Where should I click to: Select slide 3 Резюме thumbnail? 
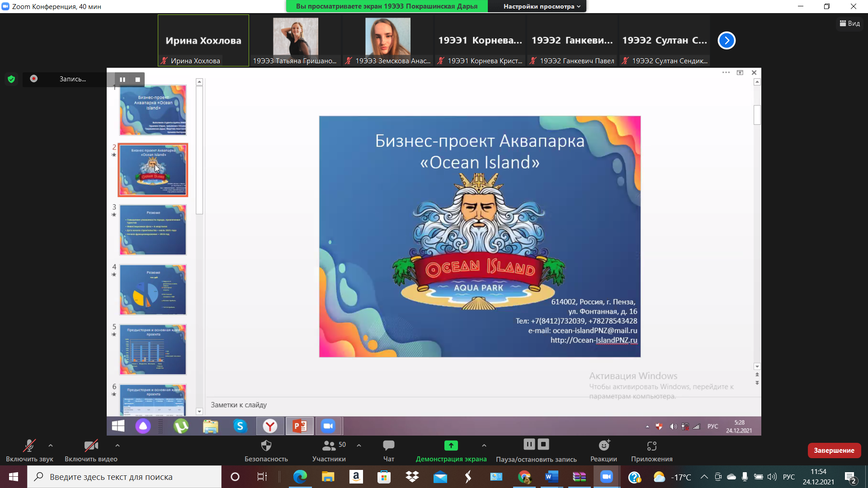(x=153, y=230)
